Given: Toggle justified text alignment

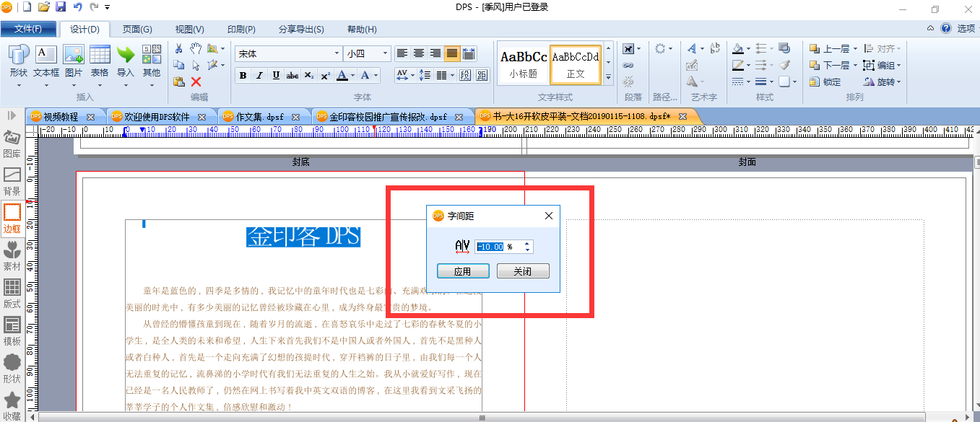Looking at the screenshot, I should pos(452,53).
